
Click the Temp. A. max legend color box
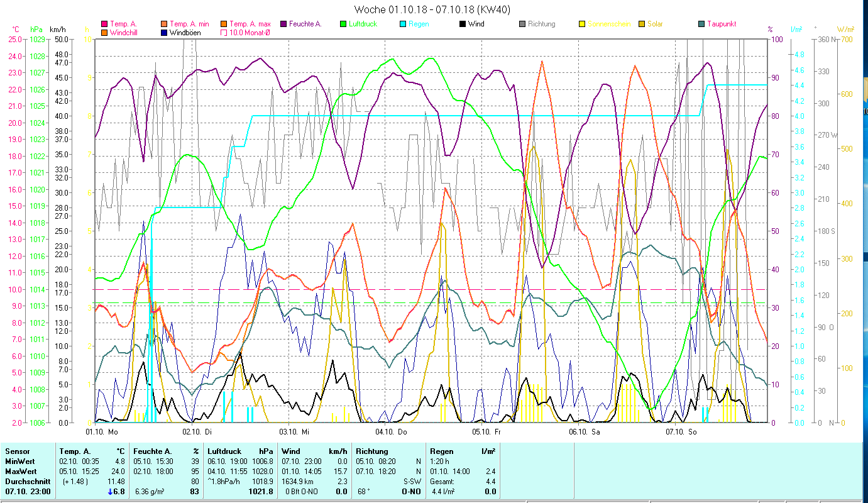[224, 24]
